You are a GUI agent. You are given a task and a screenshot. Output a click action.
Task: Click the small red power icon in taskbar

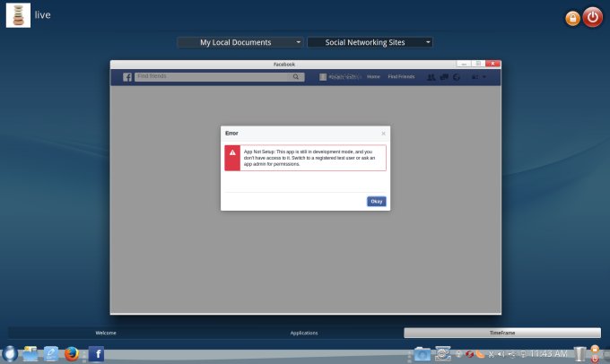pyautogui.click(x=595, y=359)
